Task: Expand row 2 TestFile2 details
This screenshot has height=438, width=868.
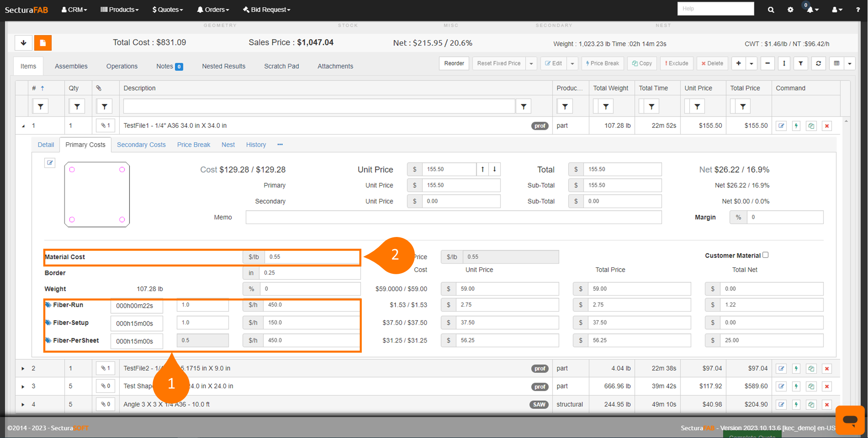Action: click(23, 368)
